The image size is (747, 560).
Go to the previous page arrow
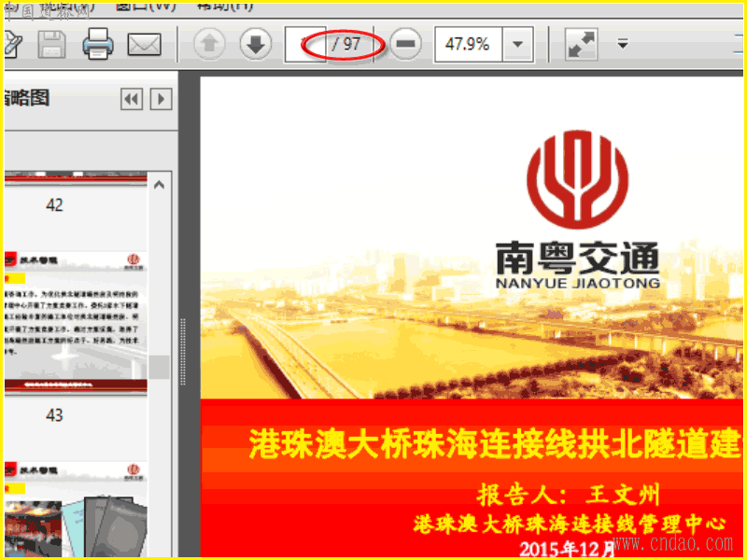tap(209, 44)
